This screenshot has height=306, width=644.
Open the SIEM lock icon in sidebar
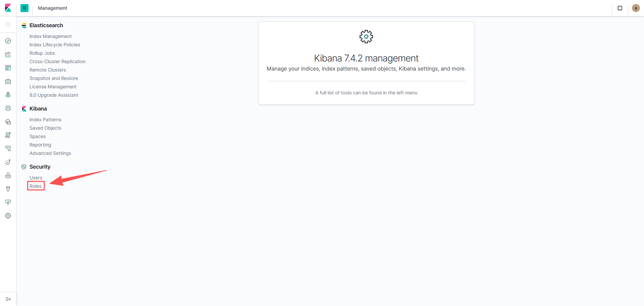[8, 175]
